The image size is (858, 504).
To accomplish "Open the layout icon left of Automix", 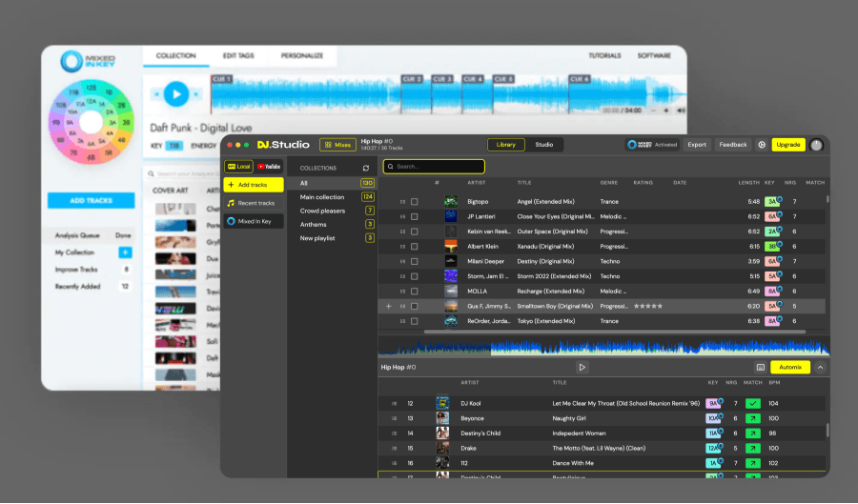I will 760,368.
